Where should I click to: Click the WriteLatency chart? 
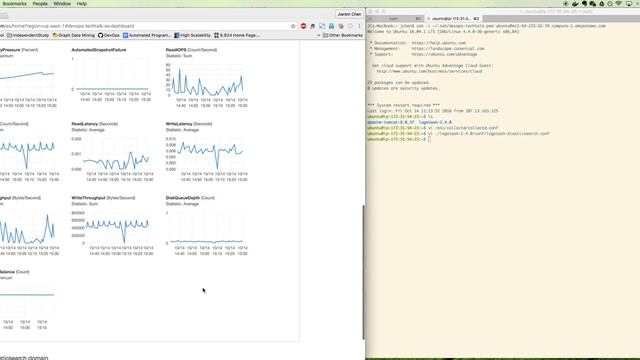(x=207, y=158)
